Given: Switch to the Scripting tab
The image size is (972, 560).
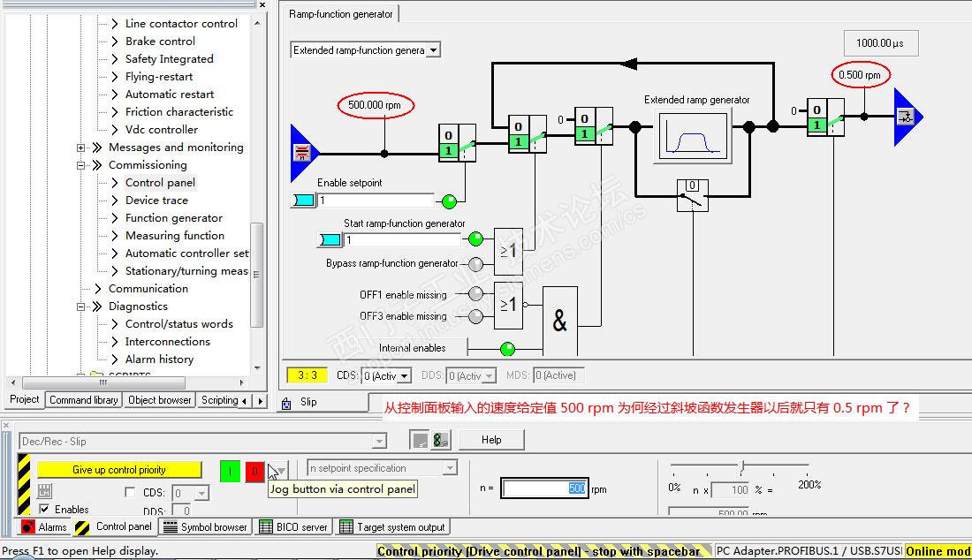Looking at the screenshot, I should (x=219, y=400).
